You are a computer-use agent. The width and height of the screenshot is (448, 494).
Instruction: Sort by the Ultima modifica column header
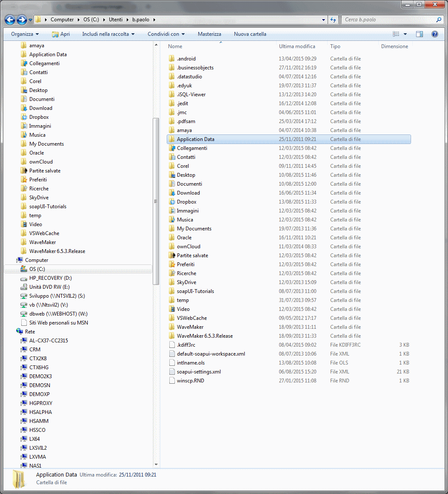click(302, 46)
